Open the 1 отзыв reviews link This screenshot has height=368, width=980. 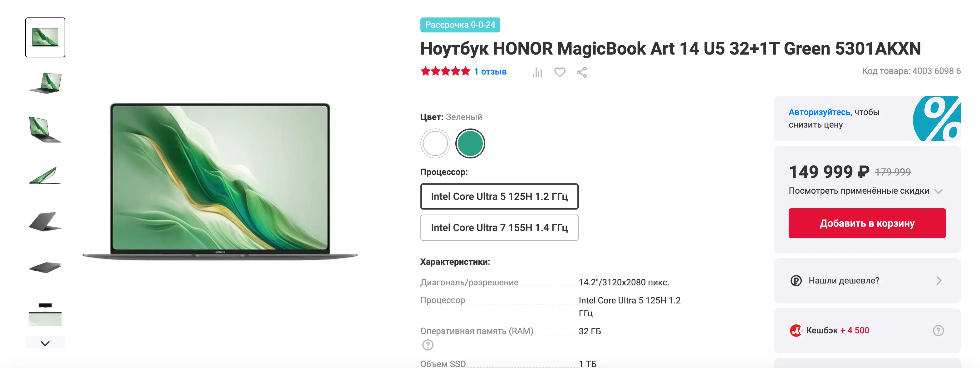490,72
